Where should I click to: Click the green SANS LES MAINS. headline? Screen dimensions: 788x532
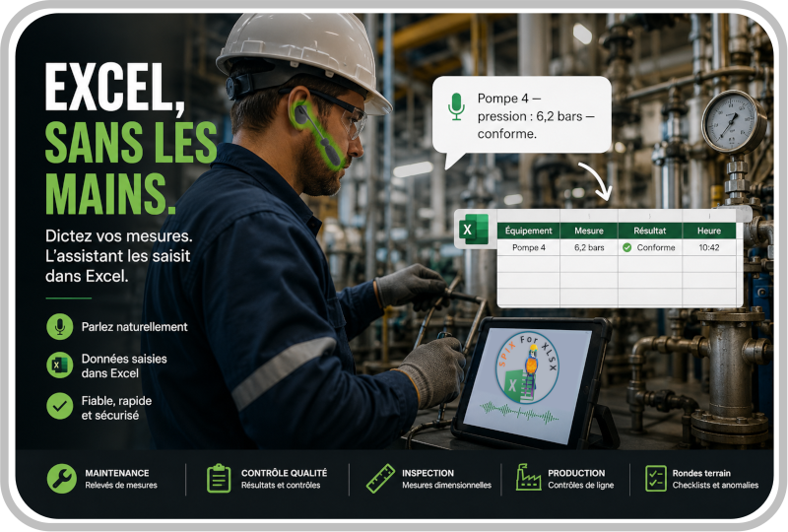pyautogui.click(x=131, y=168)
